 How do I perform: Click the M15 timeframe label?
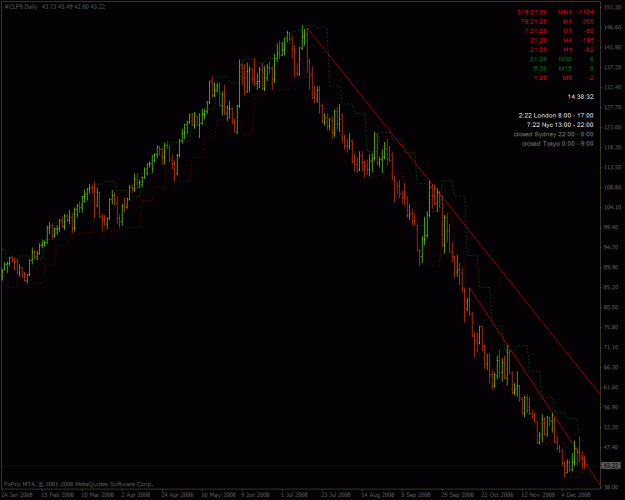565,69
